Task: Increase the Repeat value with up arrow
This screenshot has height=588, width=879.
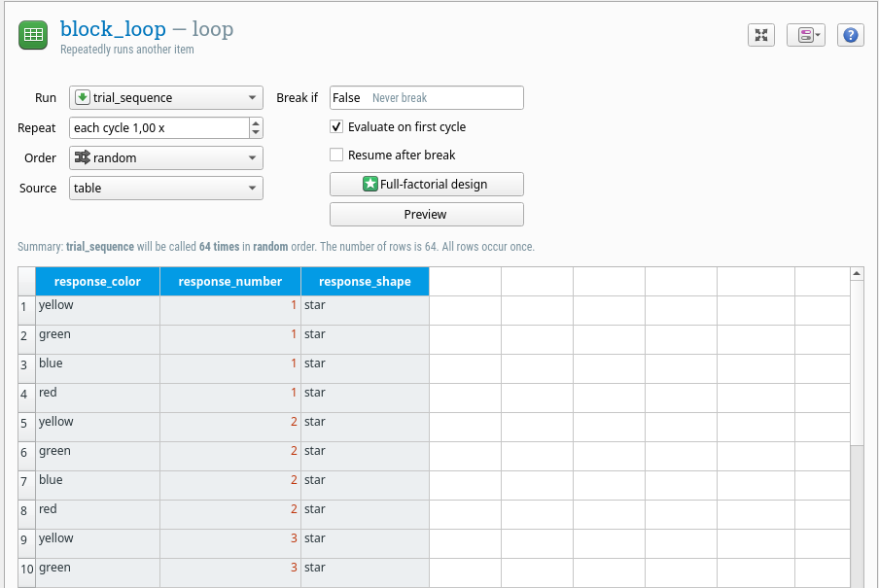Action: click(256, 122)
